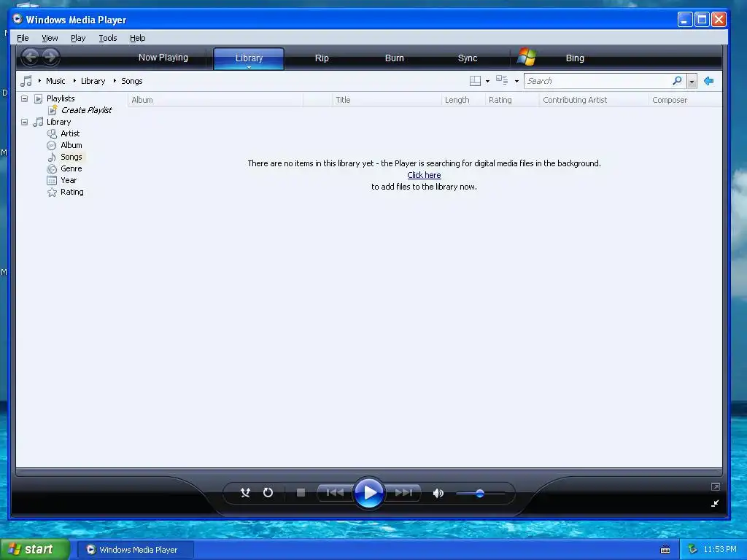Click Music in the breadcrumb path
Image resolution: width=747 pixels, height=560 pixels.
click(55, 81)
